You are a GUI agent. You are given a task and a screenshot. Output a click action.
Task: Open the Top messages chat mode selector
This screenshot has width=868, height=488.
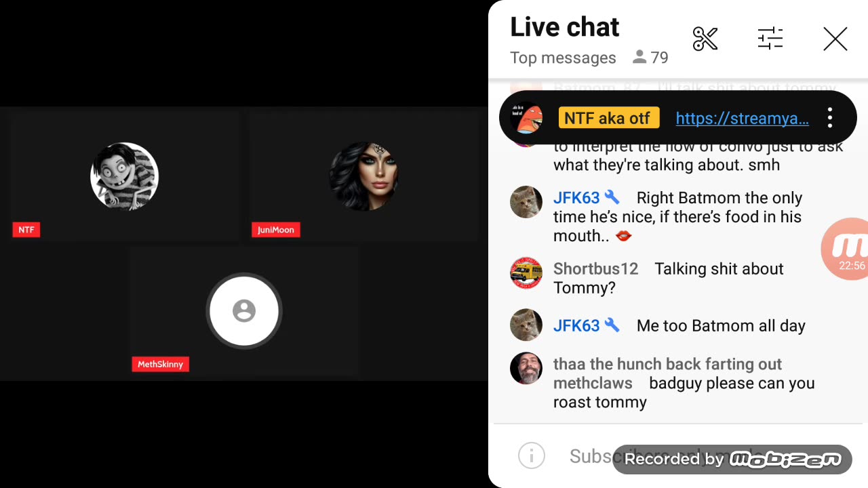click(563, 58)
